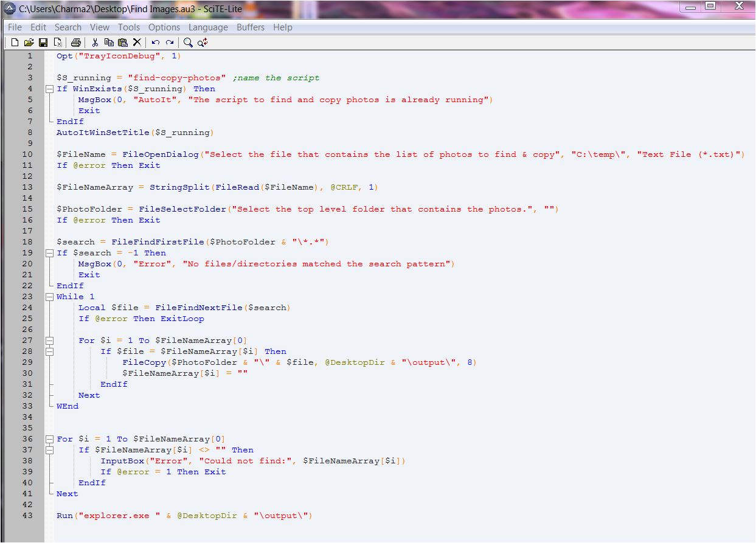Collapse the For loop fold on line 36
This screenshot has width=756, height=543.
point(49,439)
